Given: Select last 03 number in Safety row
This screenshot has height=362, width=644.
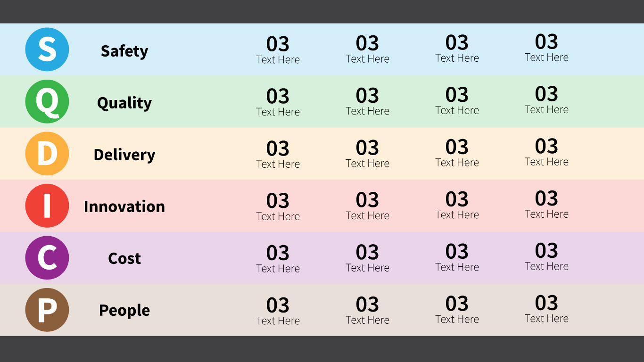Looking at the screenshot, I should (x=546, y=42).
